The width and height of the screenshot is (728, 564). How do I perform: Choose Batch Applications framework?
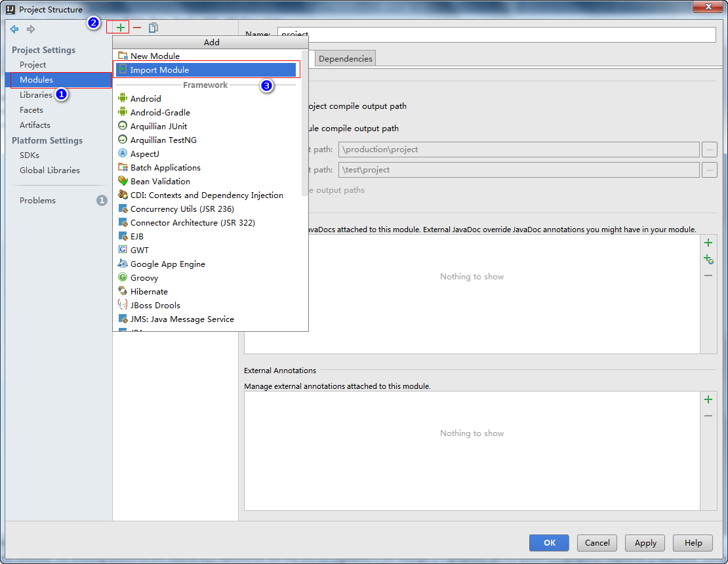(x=207, y=168)
